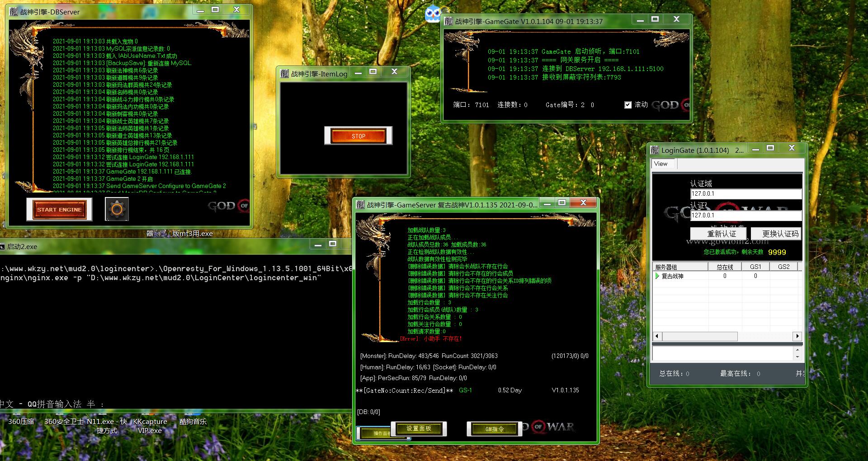This screenshot has width=868, height=461.
Task: Toggle the 滚动 checkbox in GameGate
Action: pyautogui.click(x=627, y=105)
